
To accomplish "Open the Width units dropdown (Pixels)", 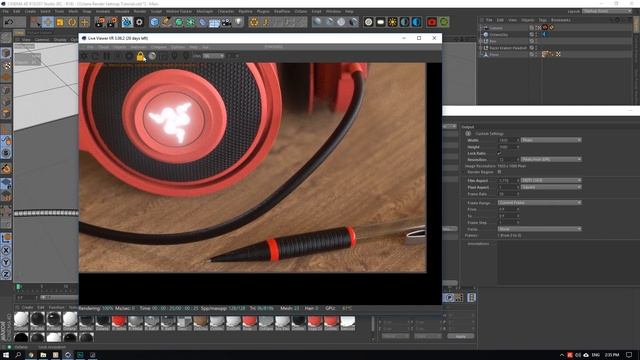I will point(551,140).
